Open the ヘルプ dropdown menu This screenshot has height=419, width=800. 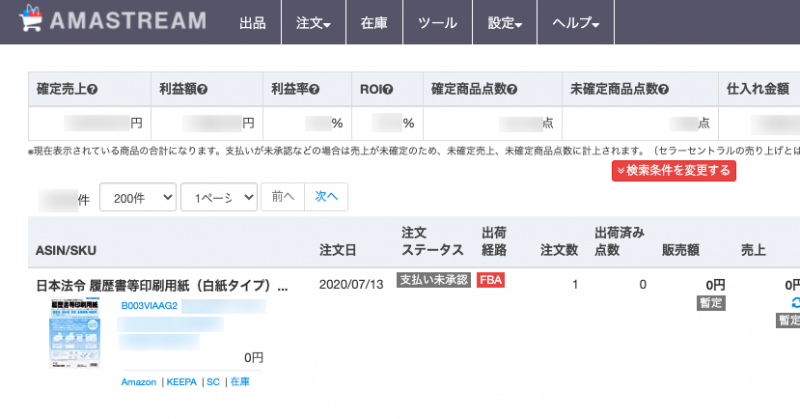point(576,22)
